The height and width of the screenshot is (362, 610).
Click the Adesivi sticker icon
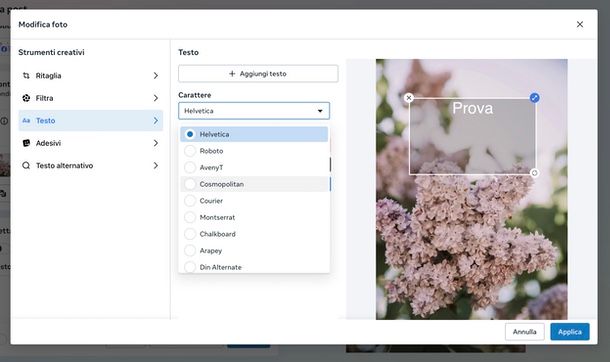tap(26, 143)
